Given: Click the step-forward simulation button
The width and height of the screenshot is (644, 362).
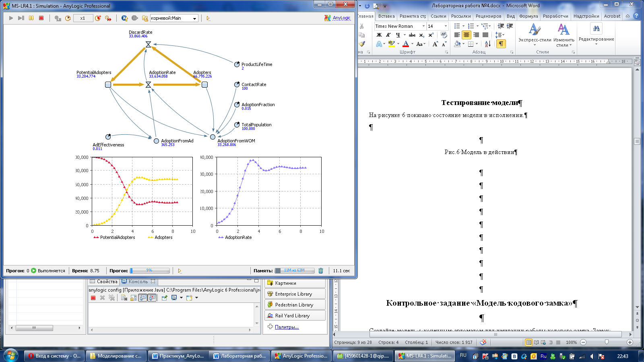Looking at the screenshot, I should pos(21,18).
